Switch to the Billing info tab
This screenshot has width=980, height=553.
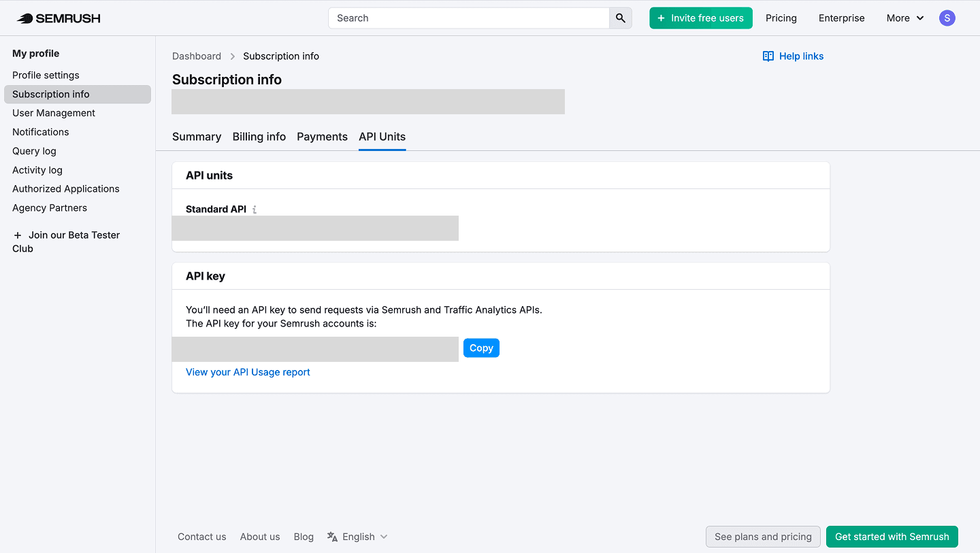click(x=259, y=137)
